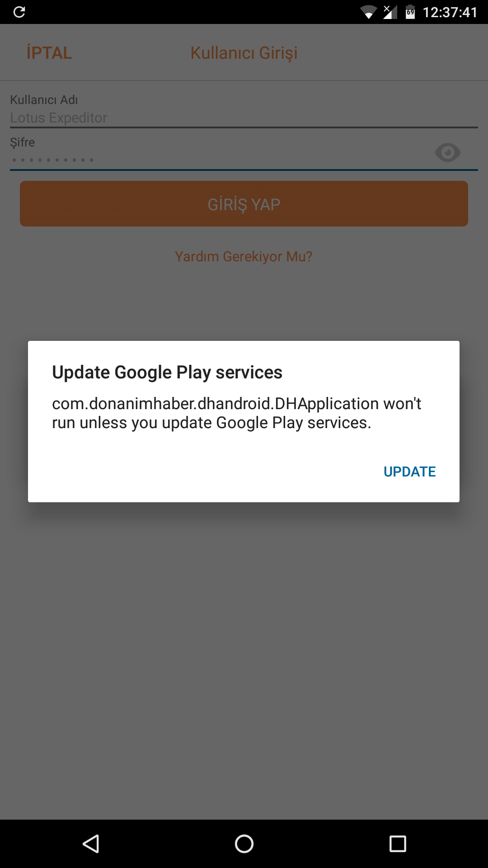The image size is (488, 868).
Task: Open the Yardım Gerekiyor Mu? help link
Action: (244, 256)
